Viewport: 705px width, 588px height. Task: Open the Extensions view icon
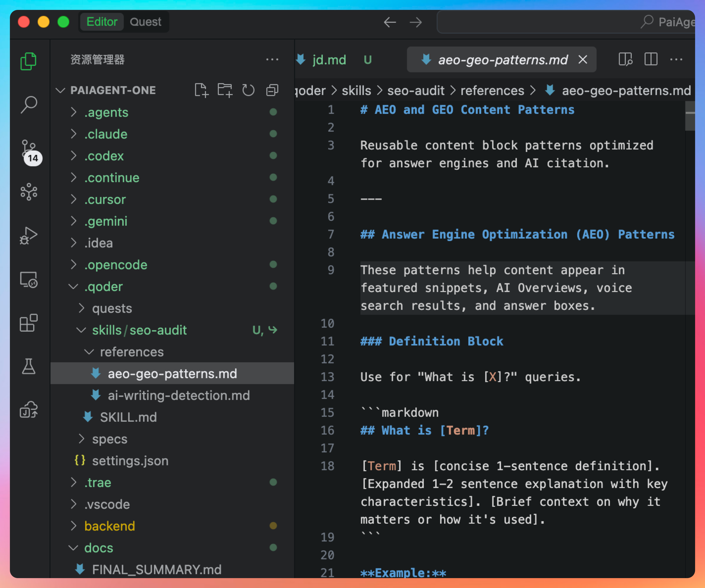tap(29, 323)
